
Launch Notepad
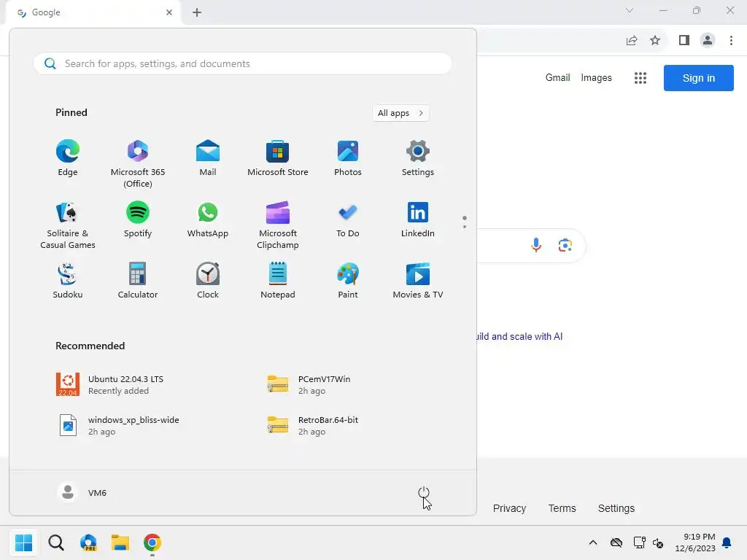pos(278,281)
